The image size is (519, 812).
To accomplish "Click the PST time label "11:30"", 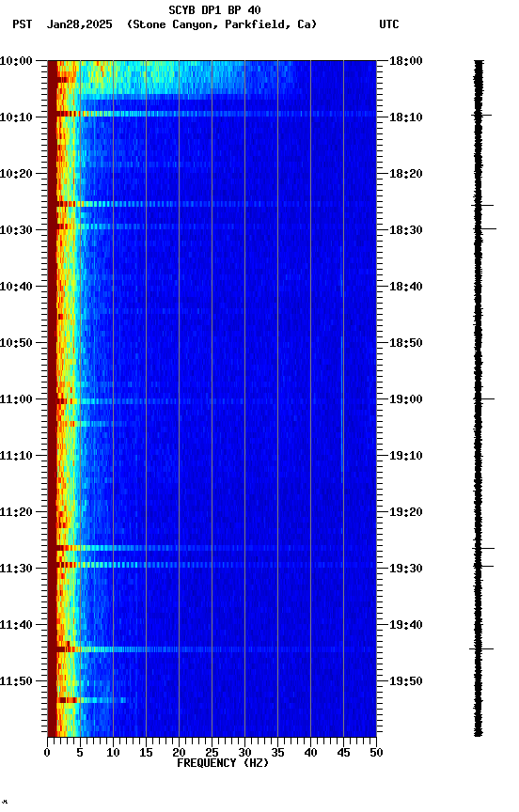I will click(16, 569).
